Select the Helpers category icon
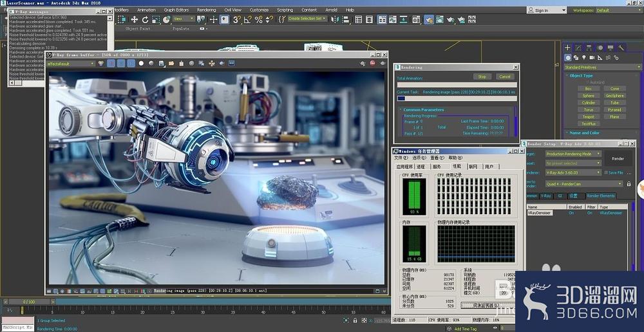Screen dimensions: 644x332 click(600, 58)
